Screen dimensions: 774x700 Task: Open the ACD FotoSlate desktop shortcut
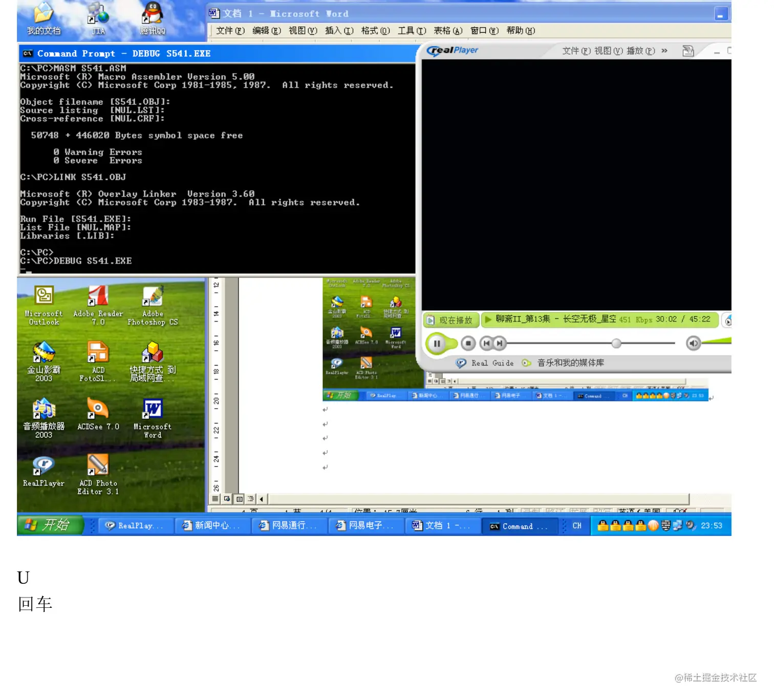click(x=98, y=362)
